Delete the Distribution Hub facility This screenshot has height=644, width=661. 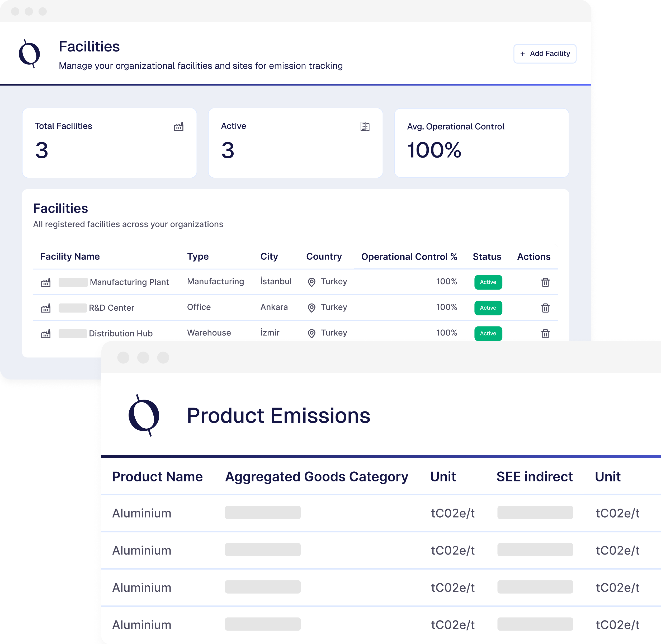545,334
